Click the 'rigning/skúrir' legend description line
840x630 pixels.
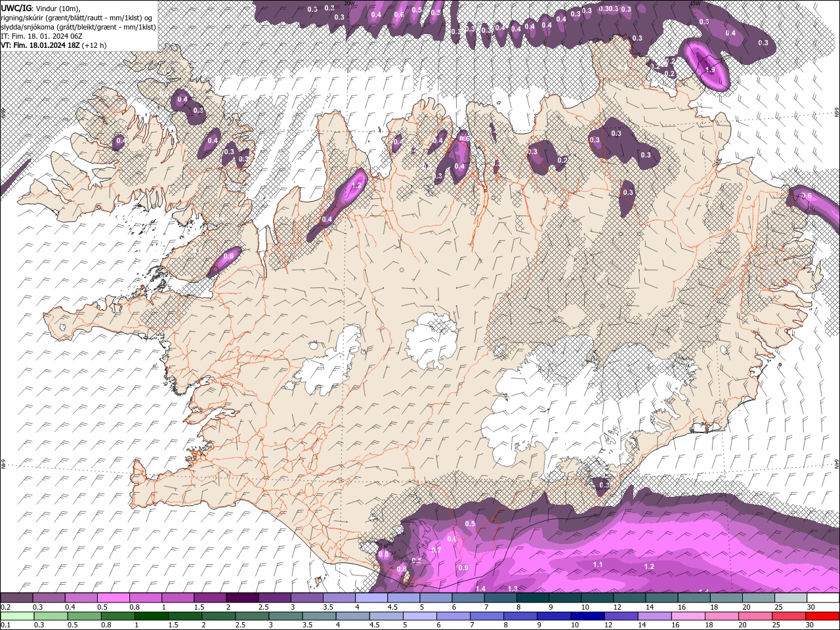pyautogui.click(x=77, y=18)
